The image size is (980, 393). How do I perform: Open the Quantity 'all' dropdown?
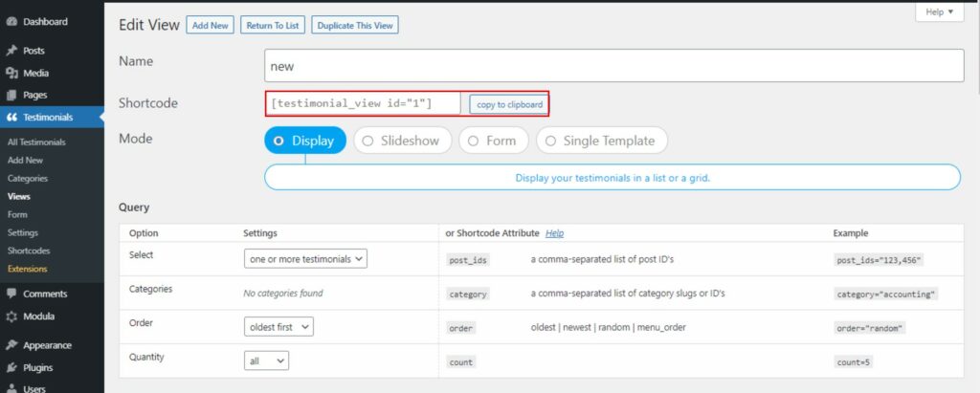click(266, 360)
